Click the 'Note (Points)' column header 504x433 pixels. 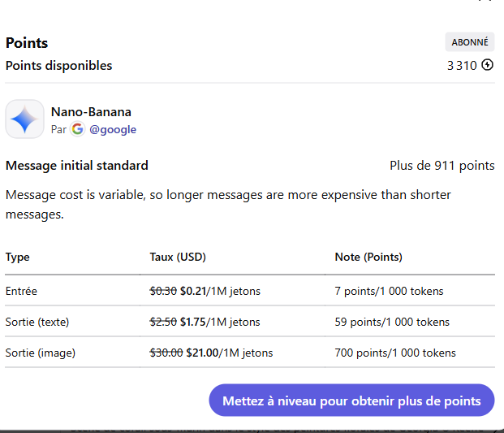368,257
